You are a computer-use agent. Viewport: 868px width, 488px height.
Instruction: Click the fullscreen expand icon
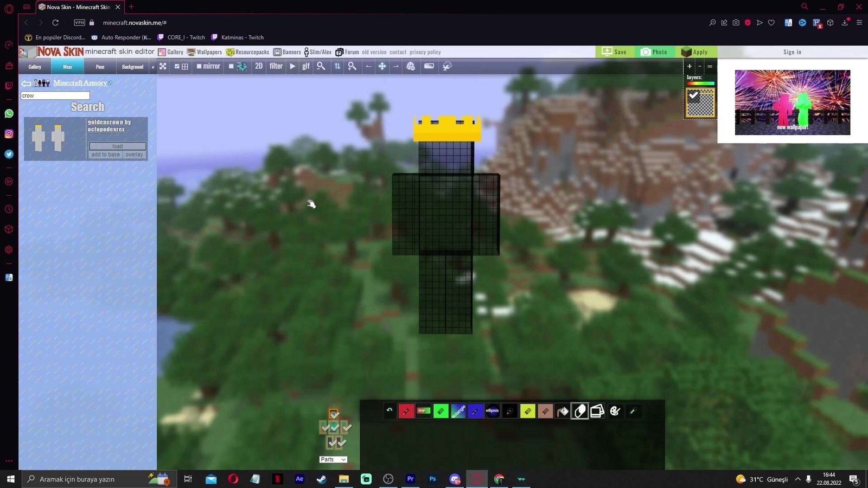pyautogui.click(x=163, y=66)
